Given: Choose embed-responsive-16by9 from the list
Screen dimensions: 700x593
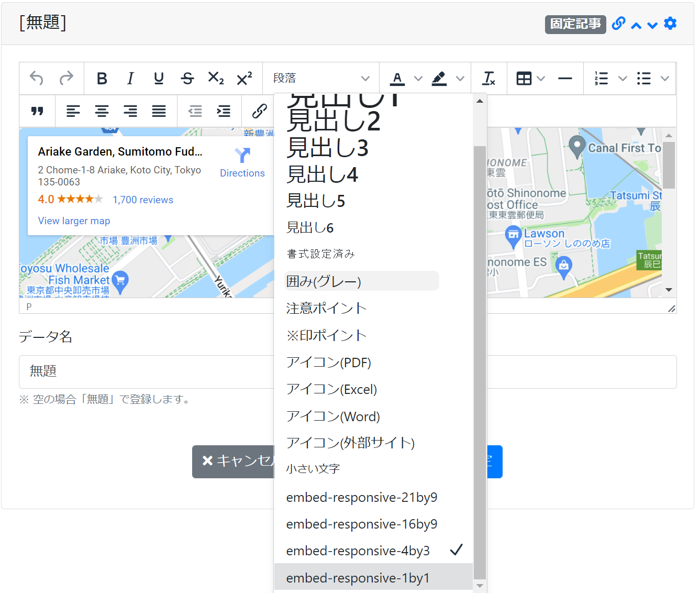Looking at the screenshot, I should point(361,524).
